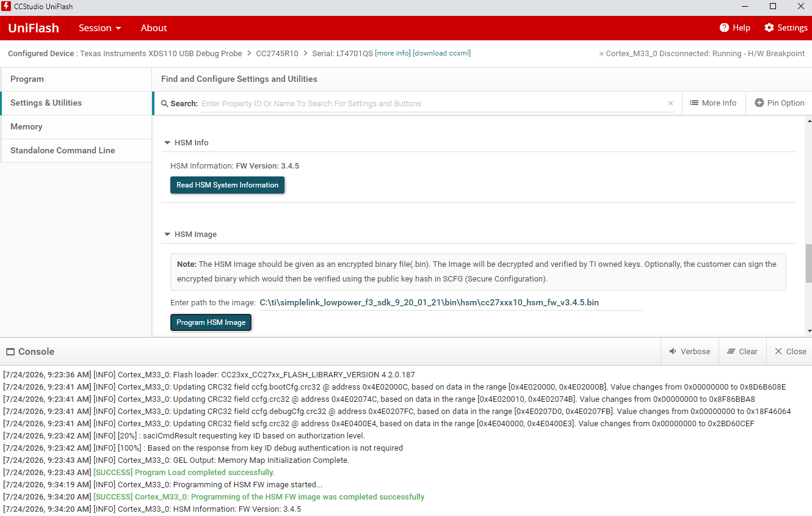Collapse the HSM Image section
The width and height of the screenshot is (812, 516).
(167, 234)
